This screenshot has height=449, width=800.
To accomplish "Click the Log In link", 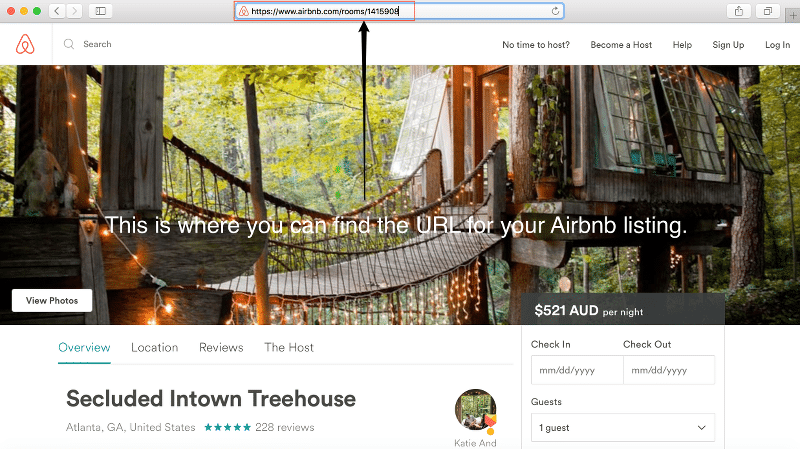I will click(x=777, y=45).
